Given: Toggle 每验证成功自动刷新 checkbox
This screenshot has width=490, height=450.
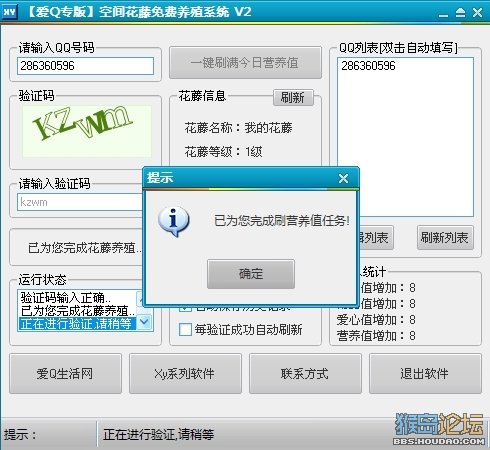Looking at the screenshot, I should (185, 329).
